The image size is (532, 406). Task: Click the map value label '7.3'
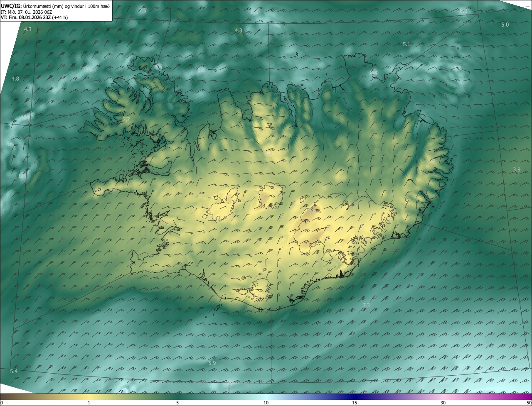point(366,306)
